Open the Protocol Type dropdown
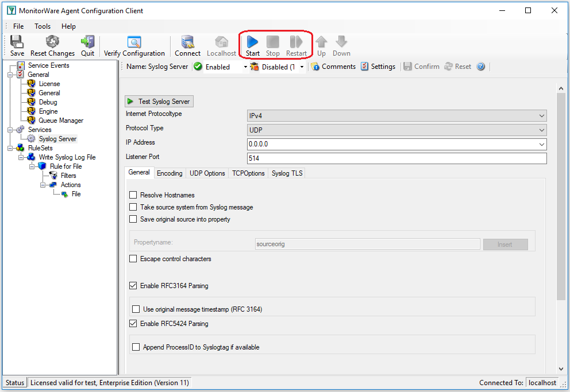 pos(396,130)
